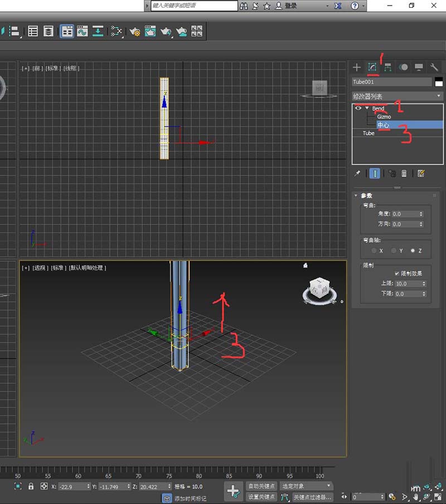Open Configure Modifier Sets icon

coord(421,174)
